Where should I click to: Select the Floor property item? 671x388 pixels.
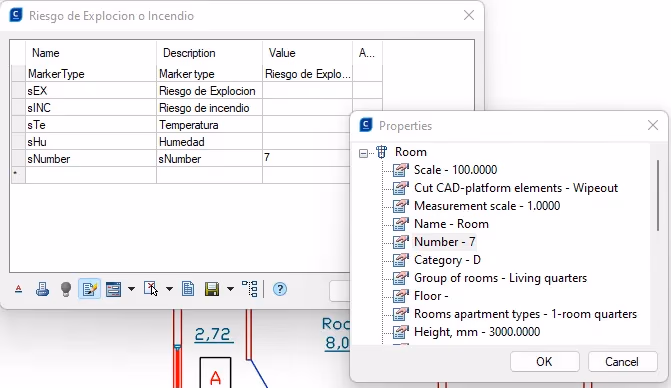tap(431, 296)
